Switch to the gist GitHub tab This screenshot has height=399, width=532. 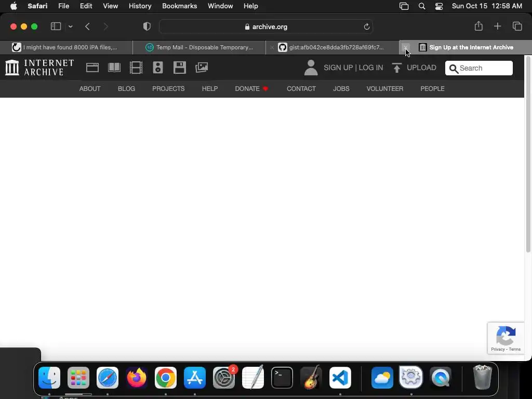pyautogui.click(x=332, y=47)
